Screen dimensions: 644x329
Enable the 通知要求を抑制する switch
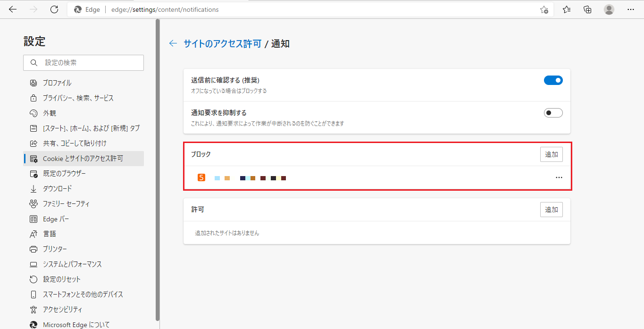click(x=553, y=113)
